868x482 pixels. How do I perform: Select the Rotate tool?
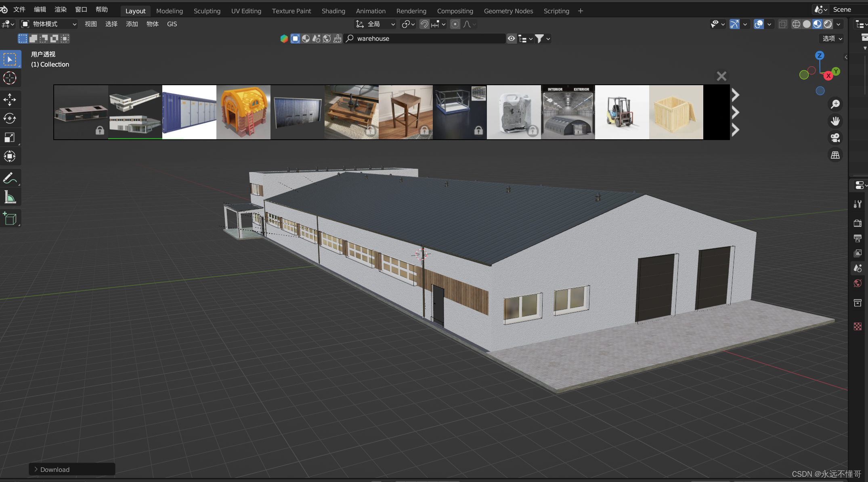pyautogui.click(x=10, y=118)
